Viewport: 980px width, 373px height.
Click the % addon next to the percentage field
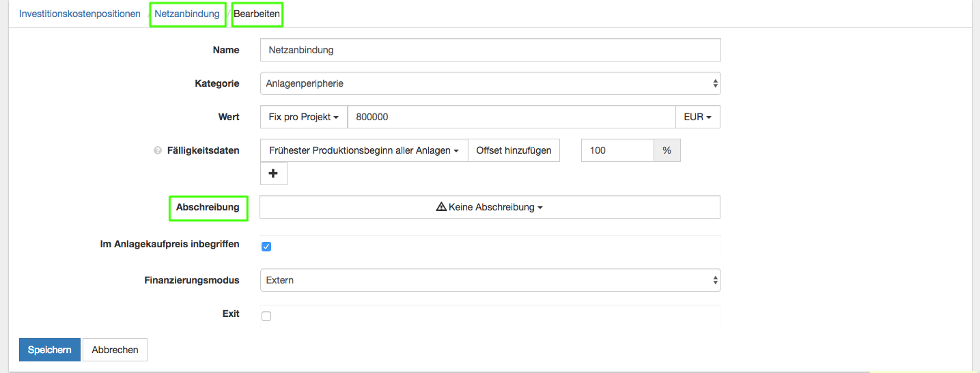667,150
